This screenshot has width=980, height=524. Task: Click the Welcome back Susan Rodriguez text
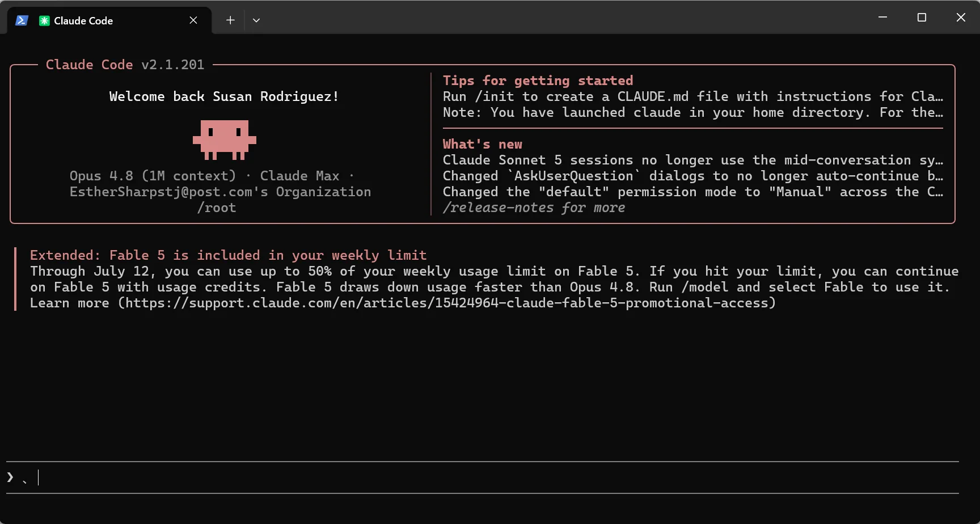click(x=224, y=96)
